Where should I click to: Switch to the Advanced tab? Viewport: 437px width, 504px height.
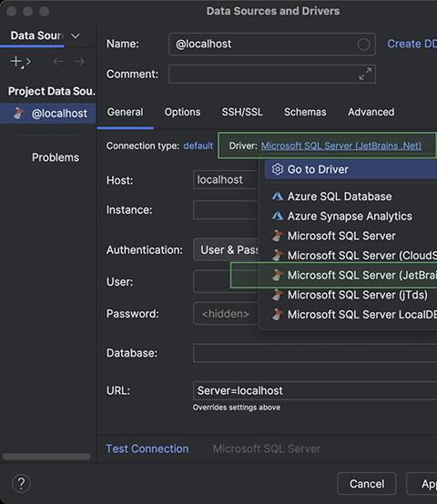point(371,112)
